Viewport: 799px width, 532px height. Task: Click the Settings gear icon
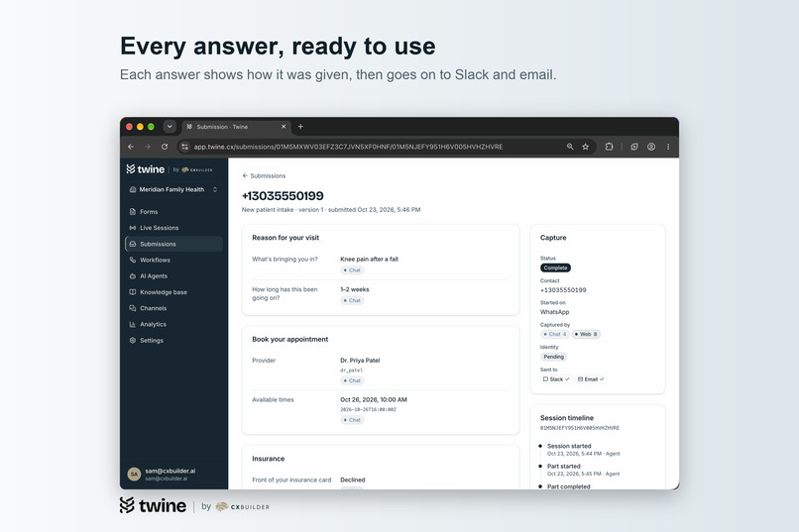click(133, 340)
